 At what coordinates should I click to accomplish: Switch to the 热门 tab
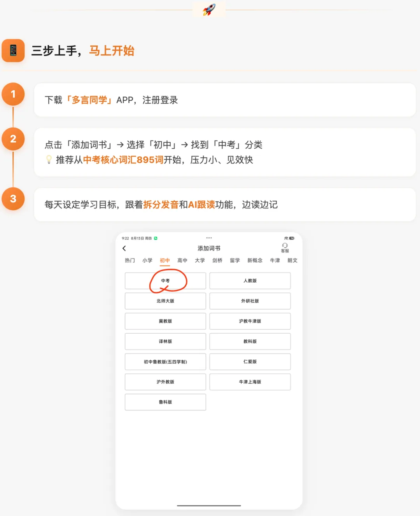pos(129,260)
